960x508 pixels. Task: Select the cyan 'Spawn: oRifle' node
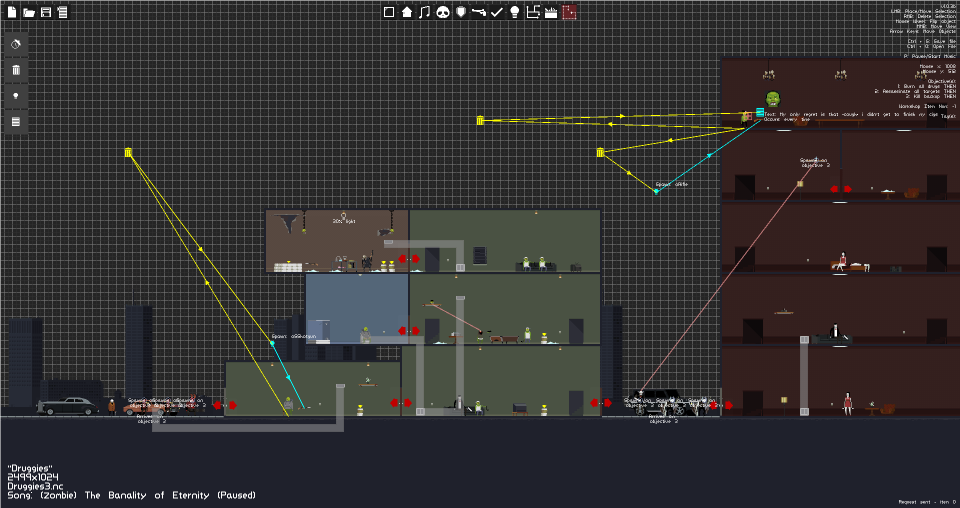(656, 192)
